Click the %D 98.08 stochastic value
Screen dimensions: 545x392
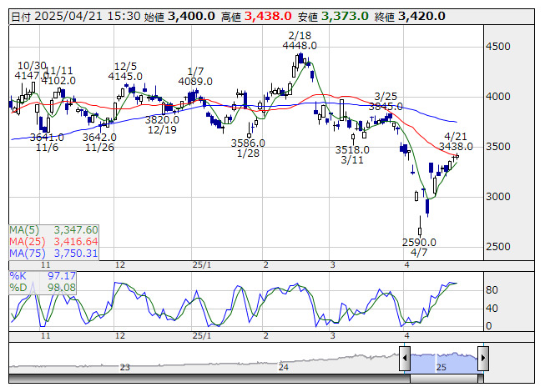click(x=43, y=288)
